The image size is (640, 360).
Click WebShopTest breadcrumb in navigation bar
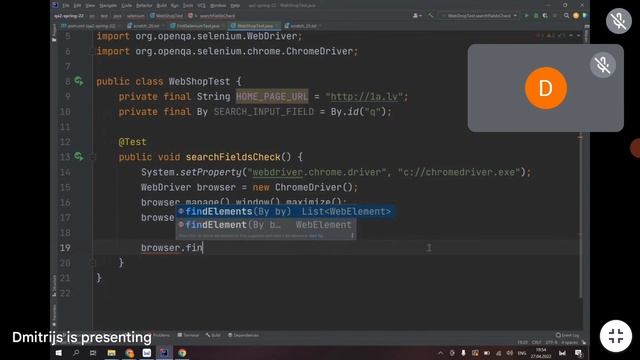click(x=166, y=16)
